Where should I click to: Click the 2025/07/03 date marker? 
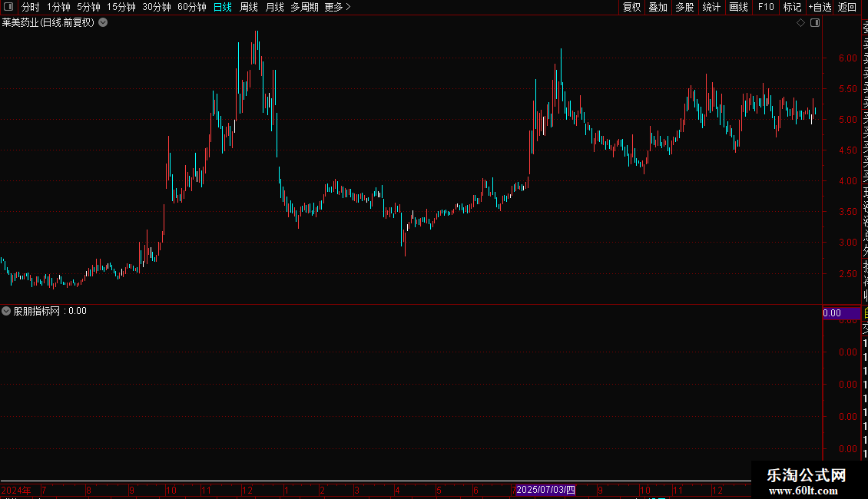(545, 490)
